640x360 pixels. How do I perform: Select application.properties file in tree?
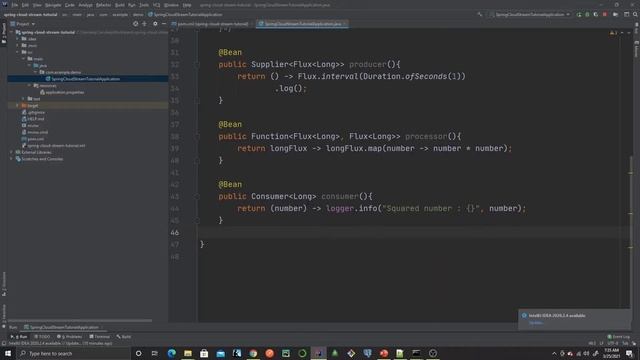pyautogui.click(x=64, y=92)
